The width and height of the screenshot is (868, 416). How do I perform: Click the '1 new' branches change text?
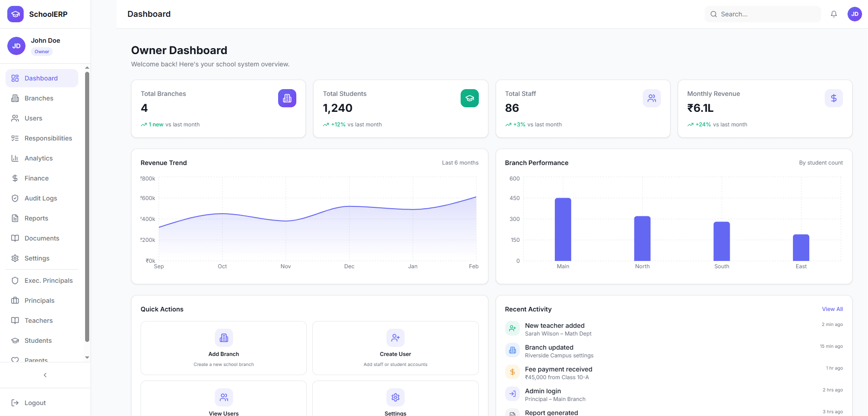(x=156, y=125)
